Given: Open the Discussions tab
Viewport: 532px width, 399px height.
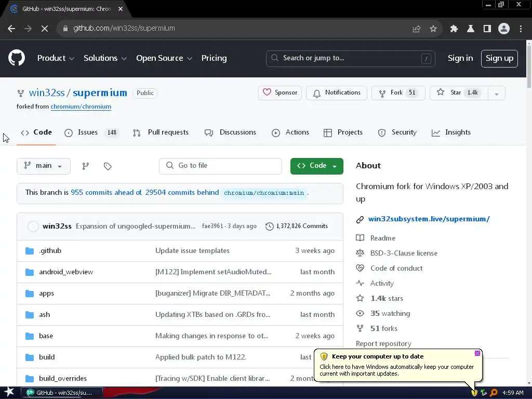Looking at the screenshot, I should [230, 132].
